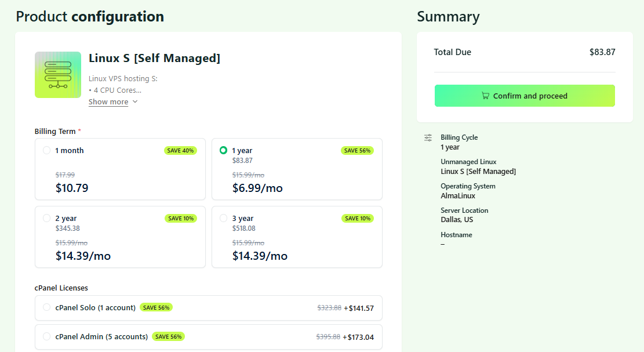Click the $6.99/mo price in 1 year card
The image size is (644, 352).
[257, 188]
